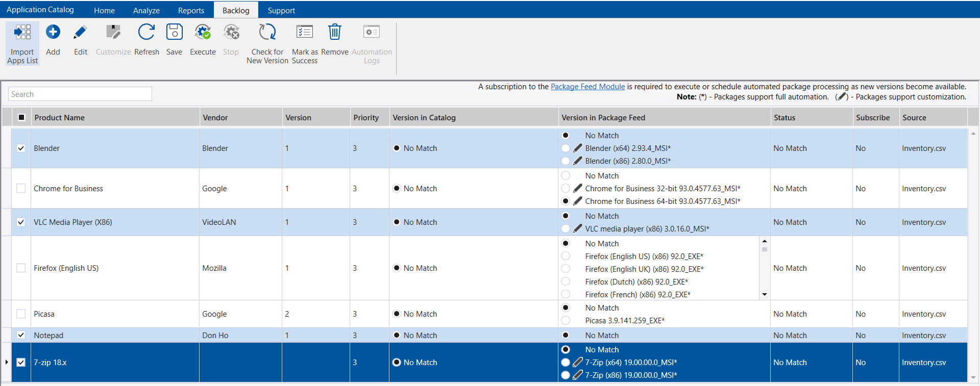This screenshot has height=386, width=980.
Task: Switch to the Analyze tab
Action: [146, 10]
